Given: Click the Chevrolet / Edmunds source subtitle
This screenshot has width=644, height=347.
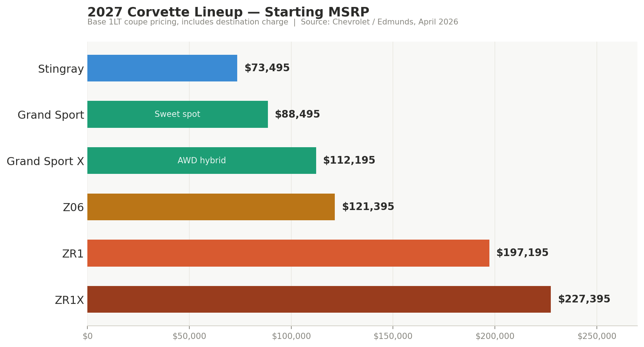Looking at the screenshot, I should coord(379,22).
